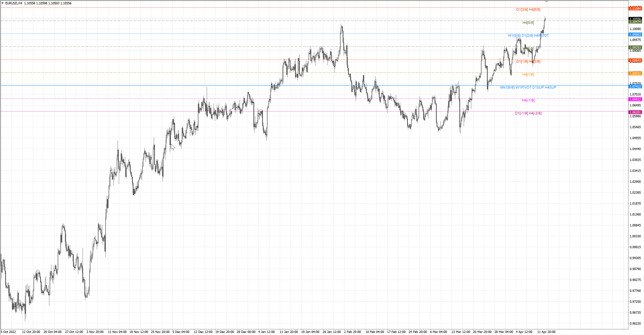The height and width of the screenshot is (335, 644).
Task: Click the 17 Feb 12:00 time axis label
Action: 396,332
